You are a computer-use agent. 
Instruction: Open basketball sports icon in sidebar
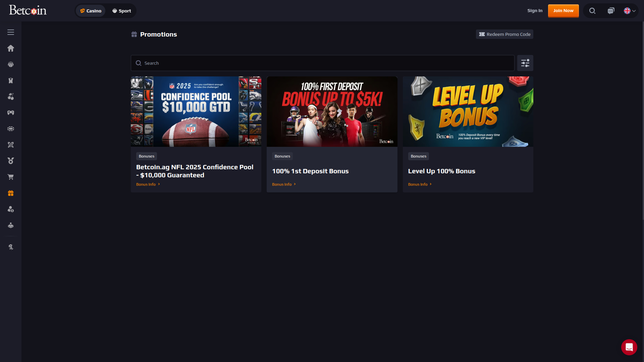[x=11, y=64]
